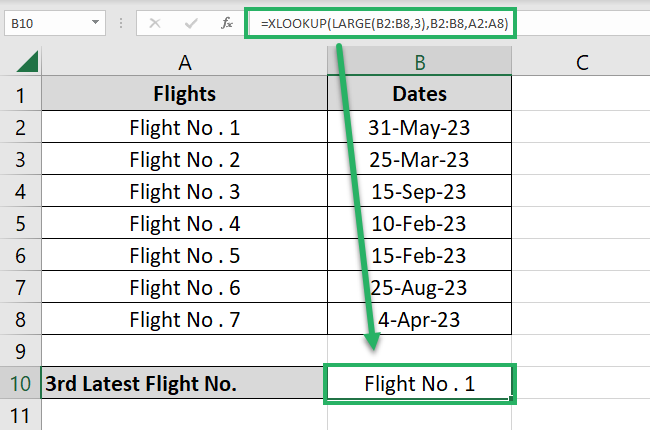This screenshot has width=650, height=430.
Task: Select cell with Flight No . 7
Action: tap(185, 320)
